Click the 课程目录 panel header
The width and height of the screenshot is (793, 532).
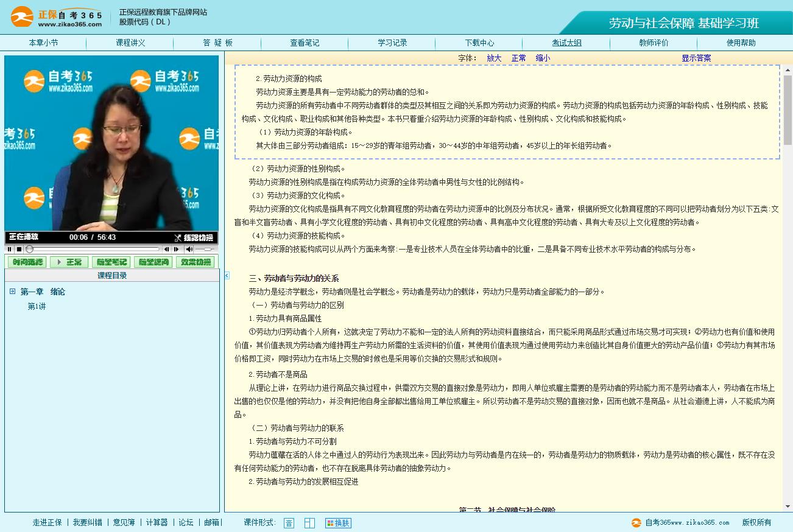pyautogui.click(x=112, y=276)
